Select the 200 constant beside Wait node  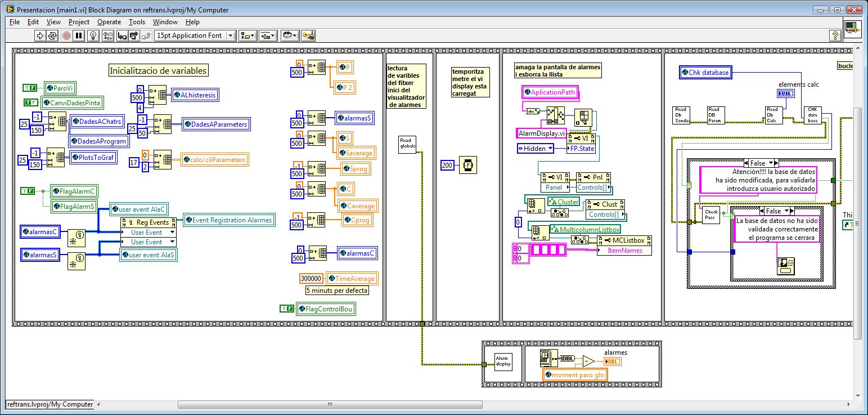(447, 165)
